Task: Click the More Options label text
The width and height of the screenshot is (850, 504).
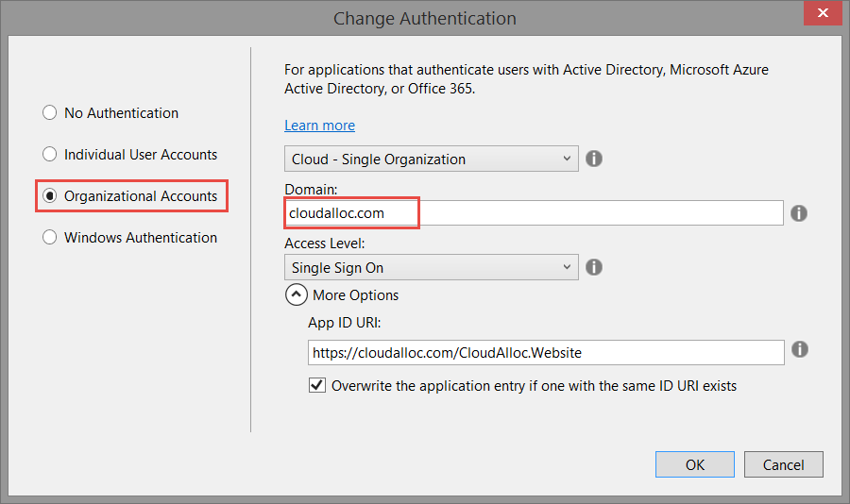Action: 355,295
